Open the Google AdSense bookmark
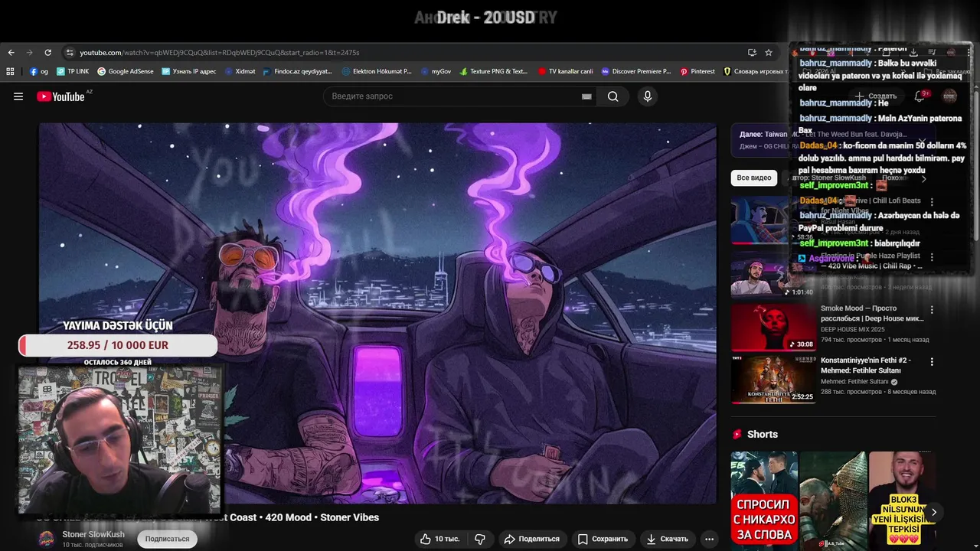Image resolution: width=980 pixels, height=551 pixels. coord(125,71)
